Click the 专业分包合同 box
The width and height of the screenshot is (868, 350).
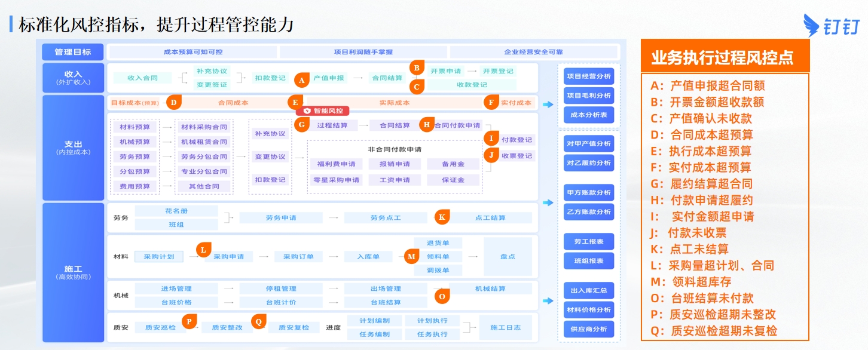coord(204,171)
